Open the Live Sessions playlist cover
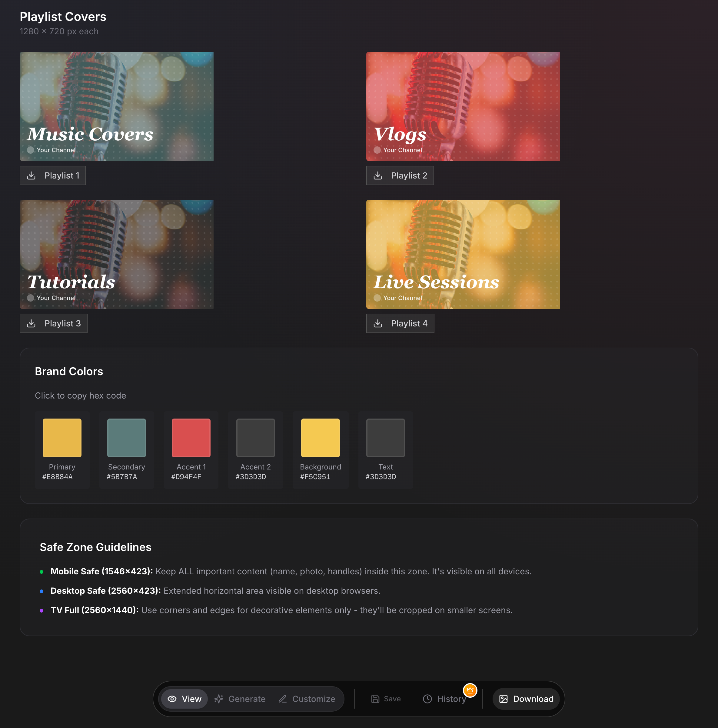 [463, 255]
